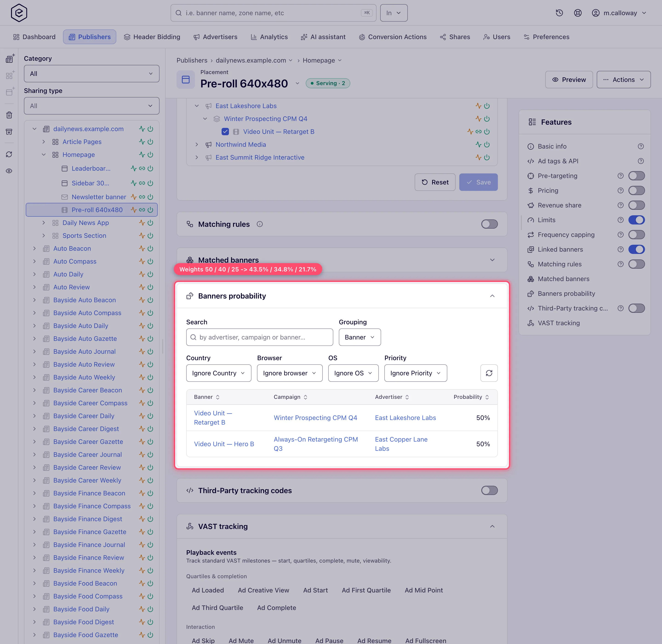This screenshot has width=662, height=644.
Task: Open the Dashboard tab
Action: pyautogui.click(x=34, y=37)
